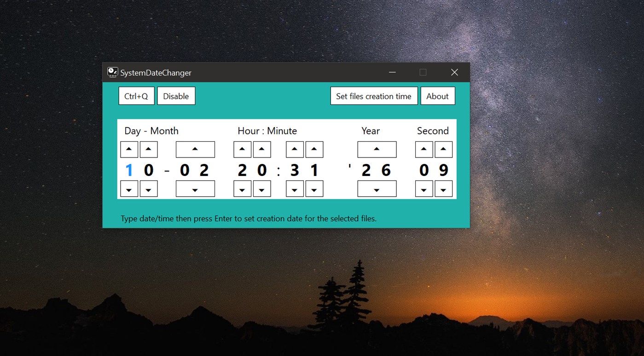The width and height of the screenshot is (644, 356).
Task: Decrease the month value
Action: (195, 188)
